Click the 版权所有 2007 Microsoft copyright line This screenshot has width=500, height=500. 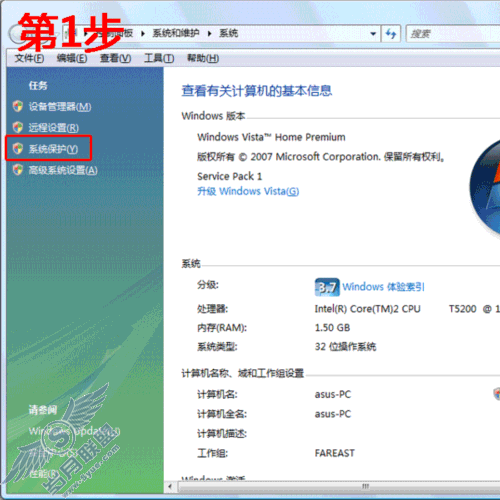coord(321,157)
